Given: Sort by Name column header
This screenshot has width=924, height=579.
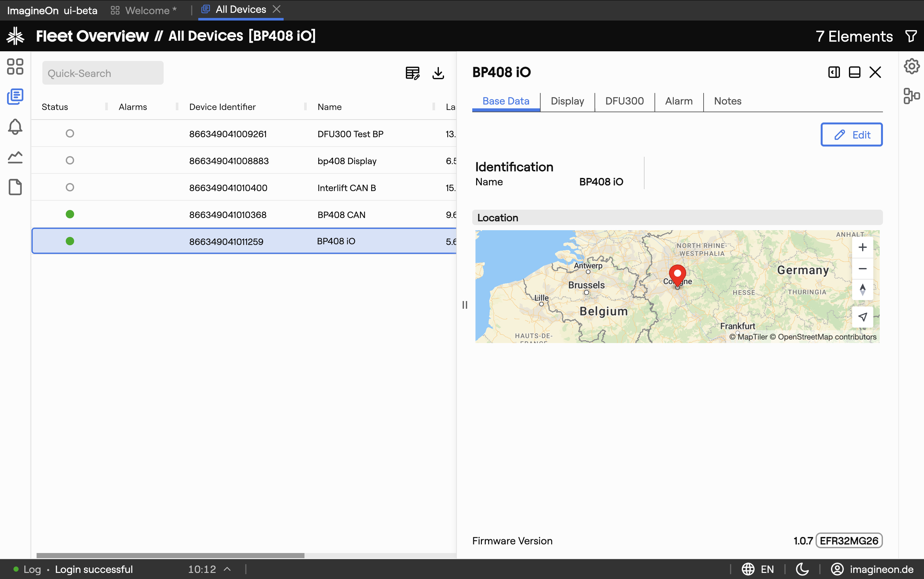Looking at the screenshot, I should click(x=329, y=107).
